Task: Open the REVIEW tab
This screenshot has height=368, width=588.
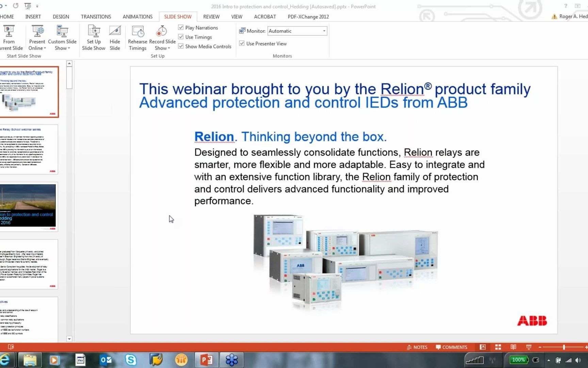Action: [x=211, y=16]
